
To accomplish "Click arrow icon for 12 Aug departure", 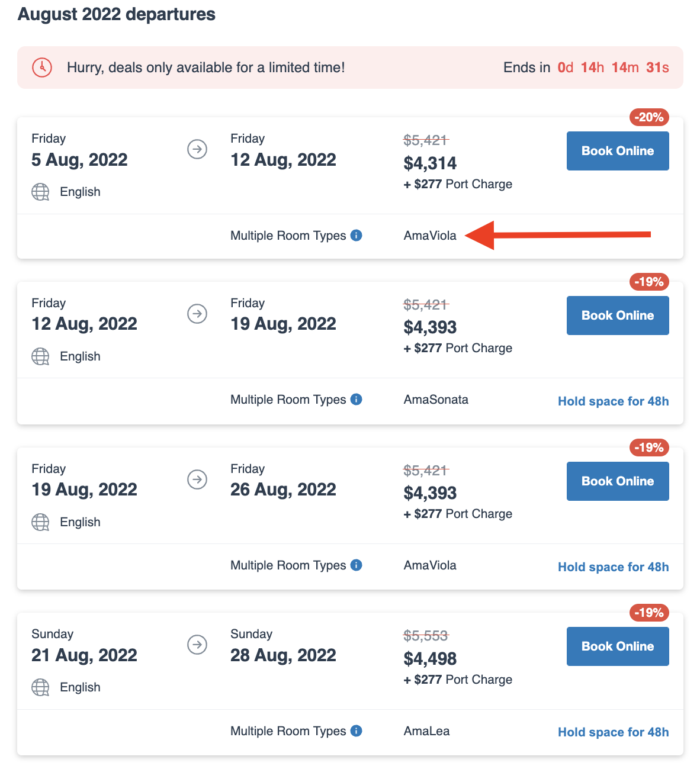I will coord(197,314).
